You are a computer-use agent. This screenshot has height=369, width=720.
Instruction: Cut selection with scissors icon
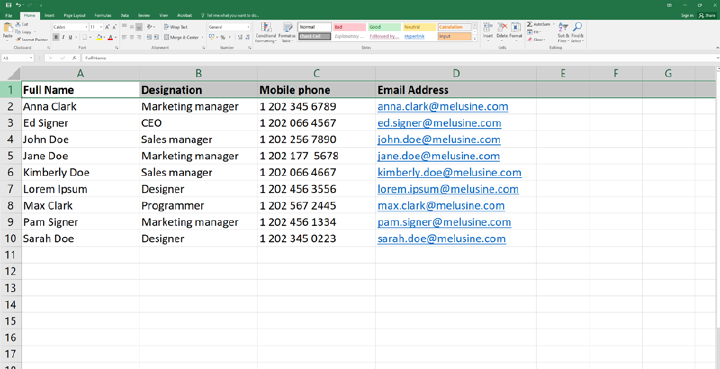22,24
